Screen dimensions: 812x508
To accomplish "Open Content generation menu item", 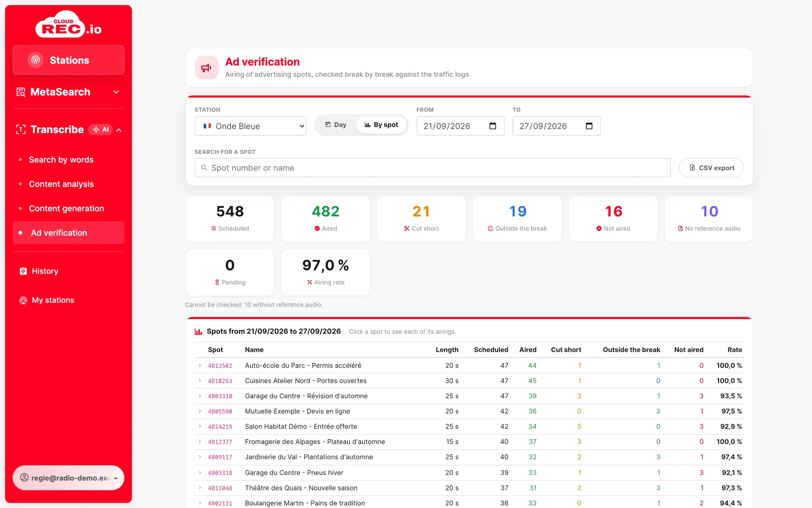I will (x=66, y=209).
